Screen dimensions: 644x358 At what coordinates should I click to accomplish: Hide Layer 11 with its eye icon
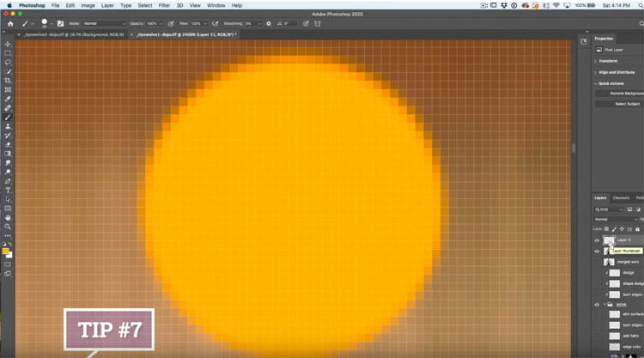point(597,240)
